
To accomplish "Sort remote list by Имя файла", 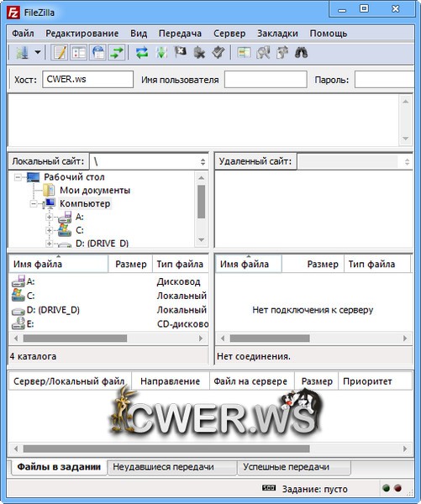I will [248, 265].
